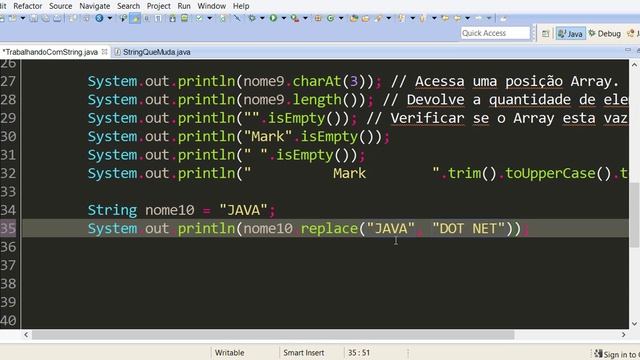The height and width of the screenshot is (360, 640).
Task: Click the Sign in status bar link
Action: pyautogui.click(x=618, y=354)
